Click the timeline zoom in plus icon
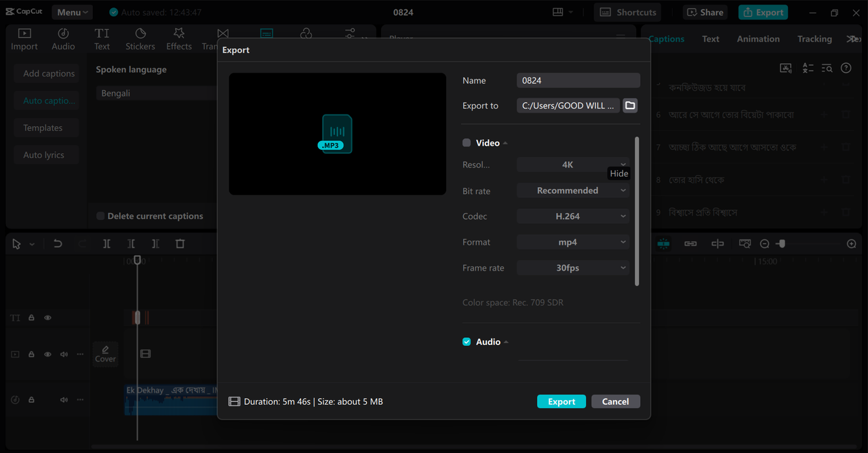Viewport: 868px width, 453px height. 852,243
